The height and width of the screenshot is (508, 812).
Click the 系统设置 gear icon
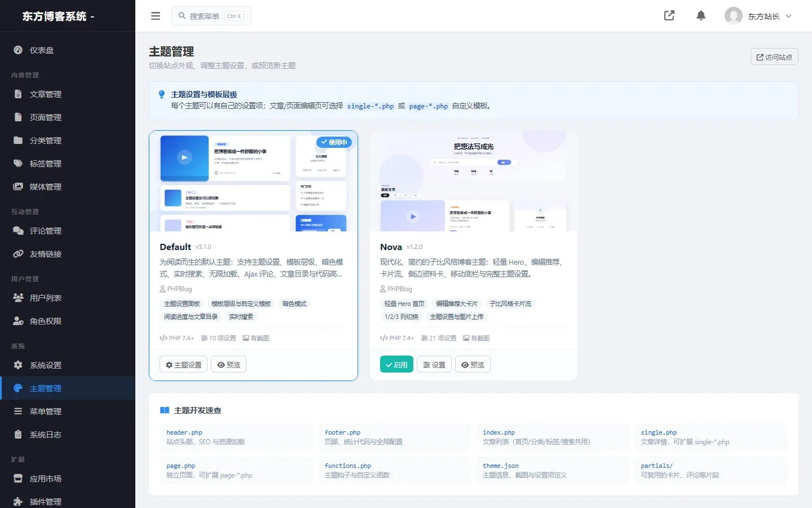(18, 365)
